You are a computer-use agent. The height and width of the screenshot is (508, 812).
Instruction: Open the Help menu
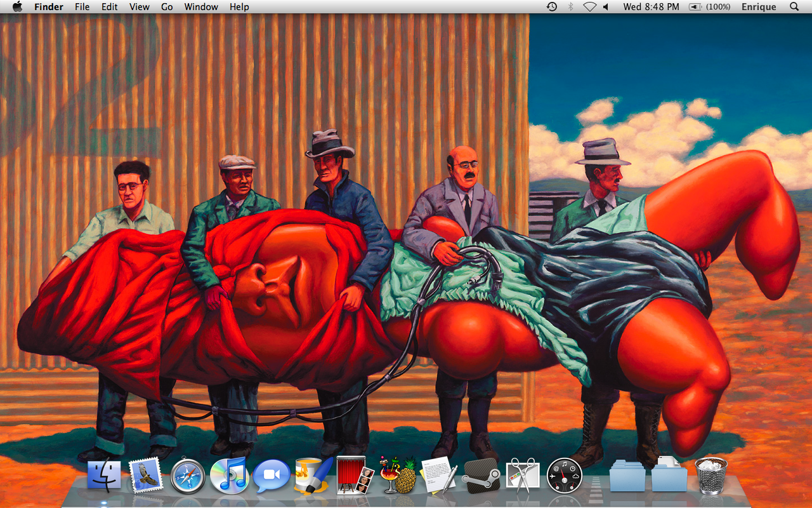coord(239,6)
